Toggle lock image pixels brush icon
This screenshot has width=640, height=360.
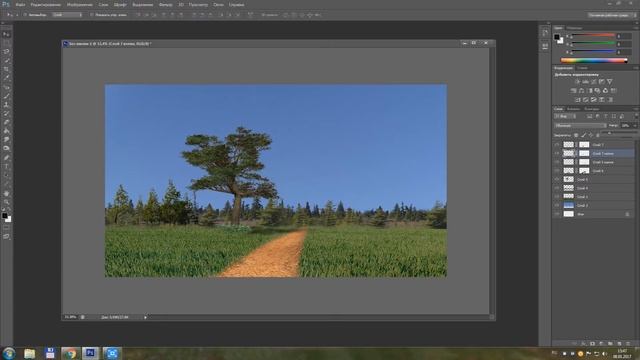click(583, 135)
